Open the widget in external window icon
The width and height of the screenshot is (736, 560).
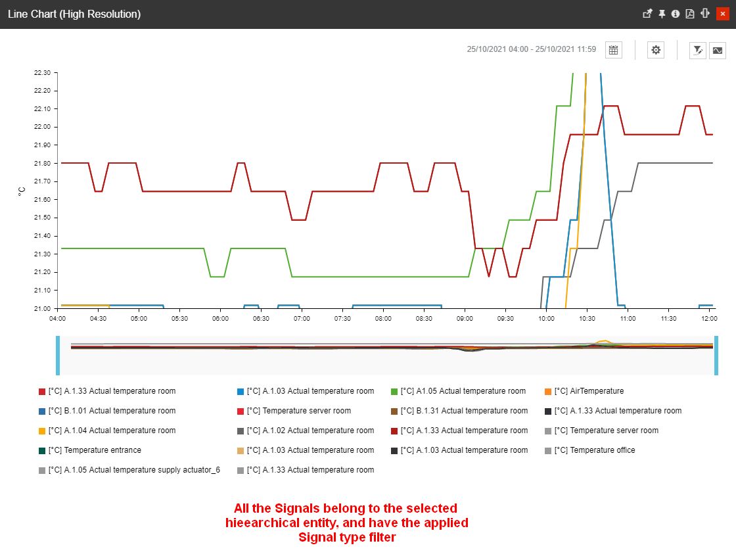coord(647,14)
